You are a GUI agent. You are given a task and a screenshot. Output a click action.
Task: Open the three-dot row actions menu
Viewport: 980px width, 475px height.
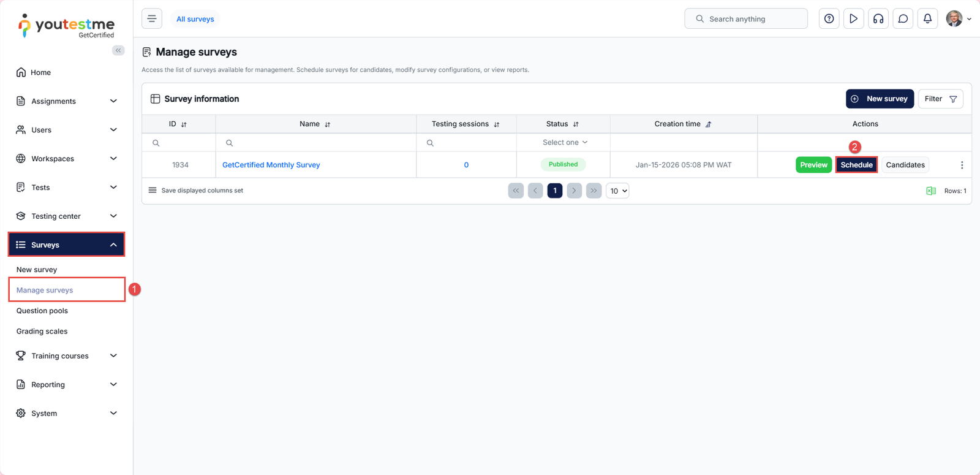pyautogui.click(x=962, y=165)
